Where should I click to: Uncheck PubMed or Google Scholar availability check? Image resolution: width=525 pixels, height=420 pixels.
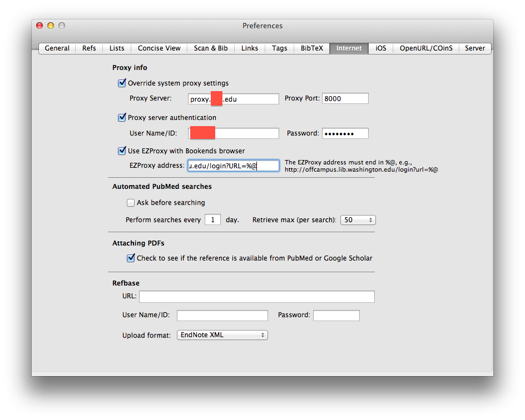point(131,258)
